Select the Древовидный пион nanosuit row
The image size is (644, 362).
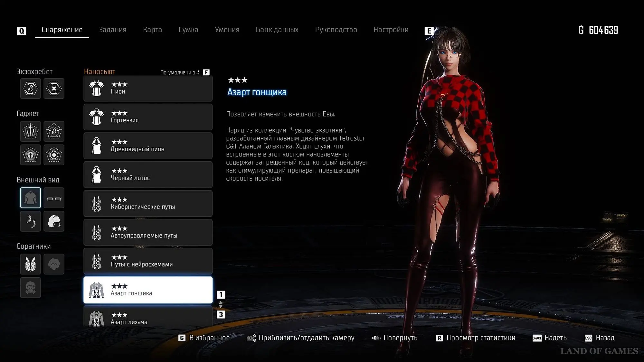pos(148,146)
